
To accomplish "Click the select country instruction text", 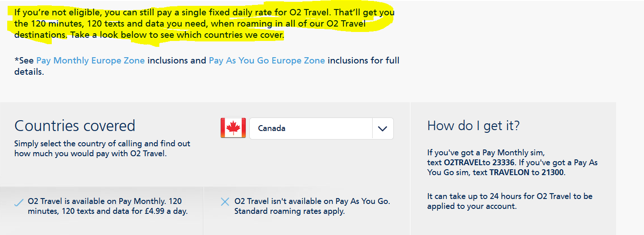I will click(102, 149).
